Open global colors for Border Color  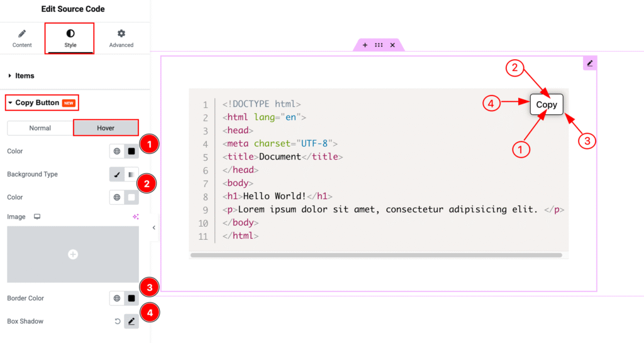pyautogui.click(x=116, y=298)
